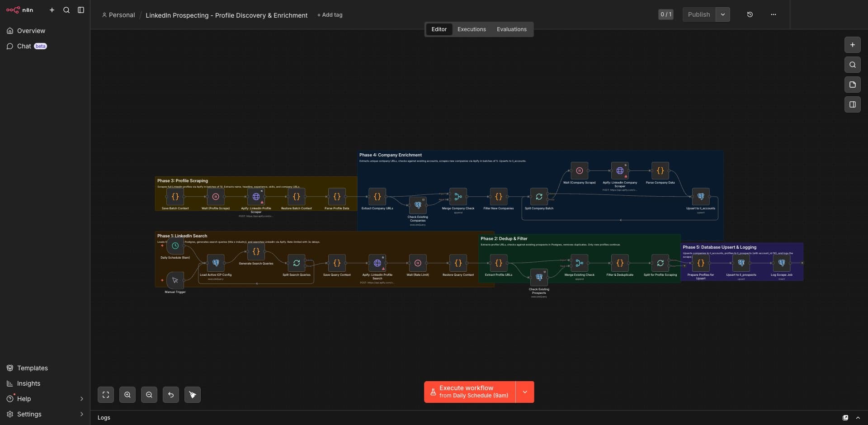Select the Upsert to li_prospects node
Viewport: 868px width, 425px height.
tap(741, 263)
